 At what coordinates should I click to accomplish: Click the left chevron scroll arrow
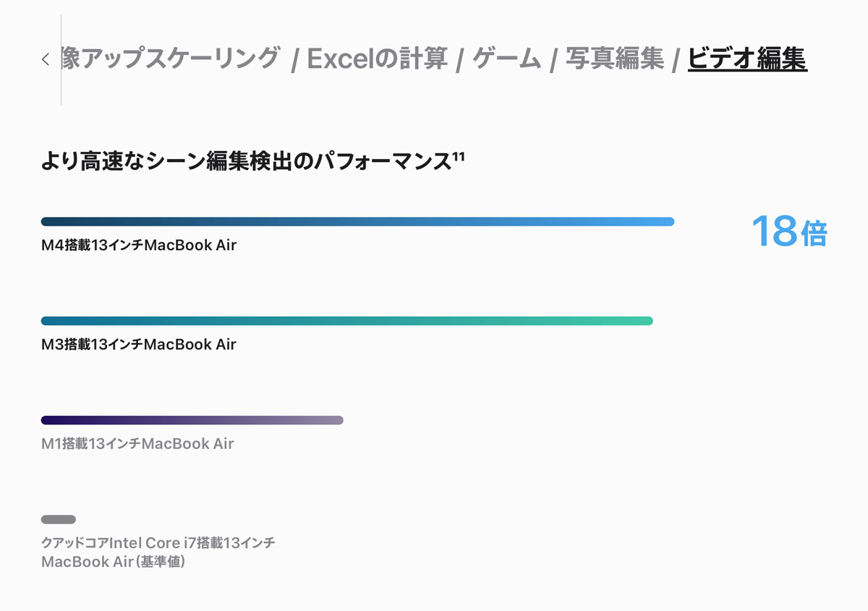(x=46, y=59)
